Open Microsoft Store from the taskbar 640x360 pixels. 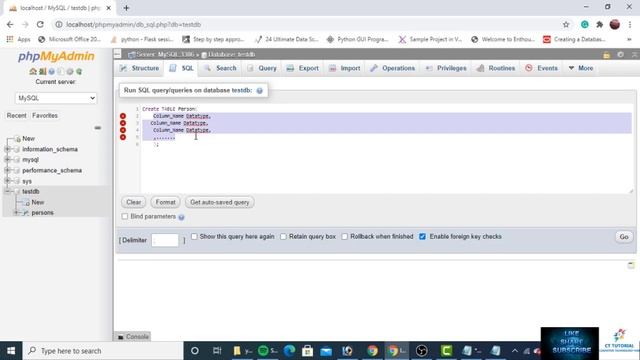(307, 351)
